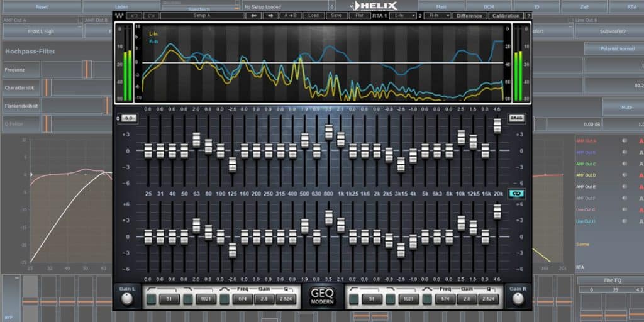
Task: Click Fine EQ button in Helix window
Action: [x=610, y=280]
